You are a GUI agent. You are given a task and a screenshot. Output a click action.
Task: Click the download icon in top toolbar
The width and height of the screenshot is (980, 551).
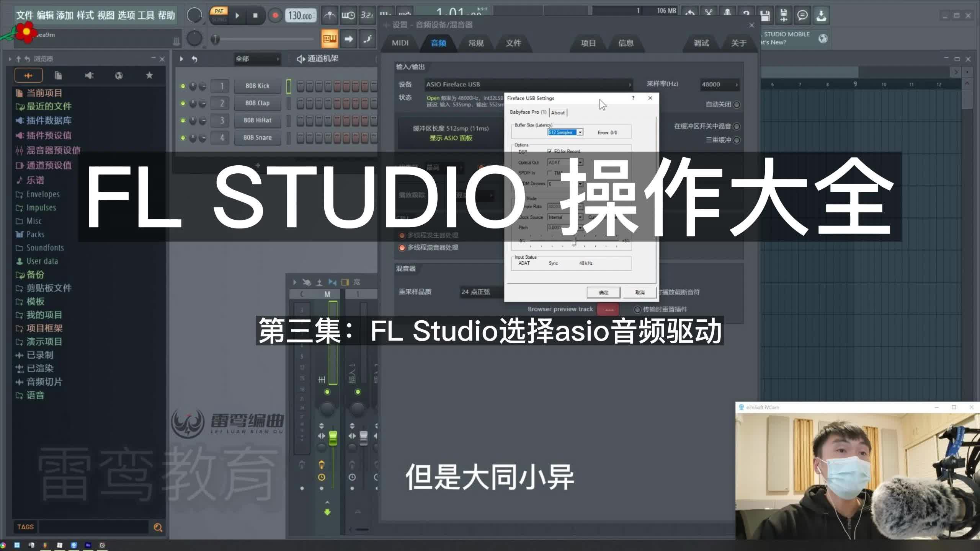tap(821, 15)
